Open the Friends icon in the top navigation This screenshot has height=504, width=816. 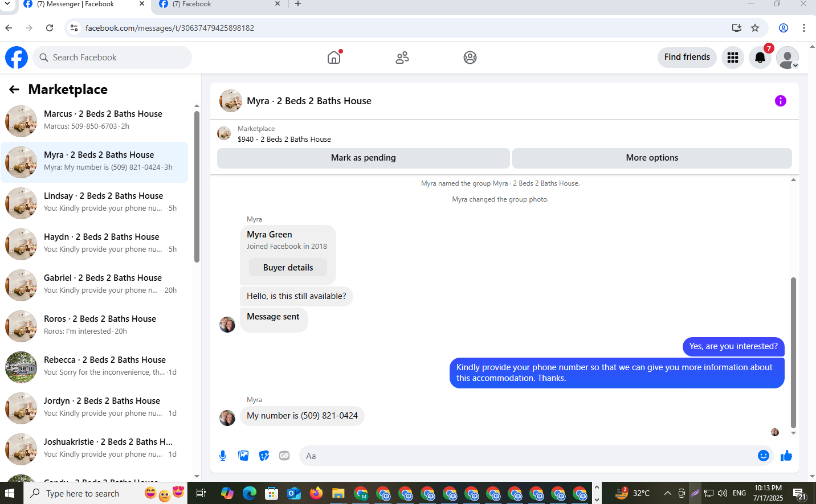402,58
